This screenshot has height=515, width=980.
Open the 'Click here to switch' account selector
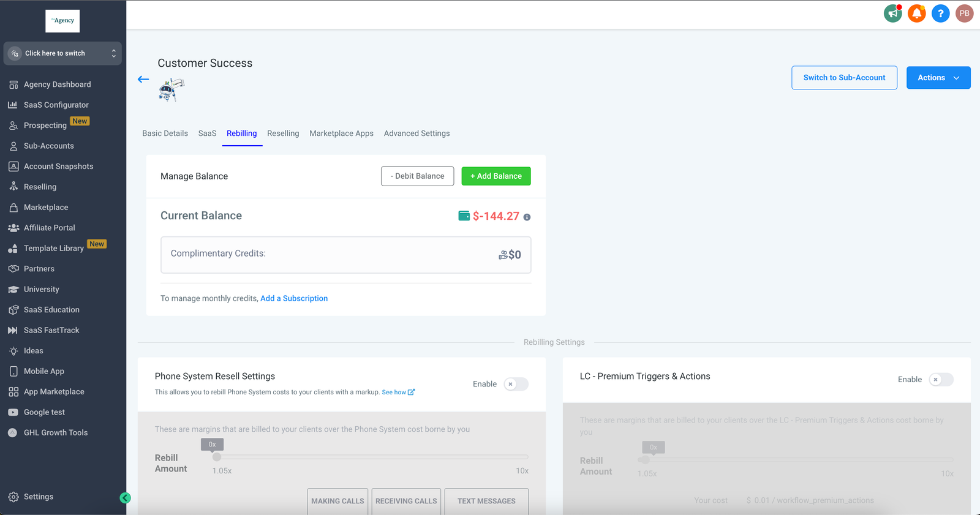pos(62,53)
